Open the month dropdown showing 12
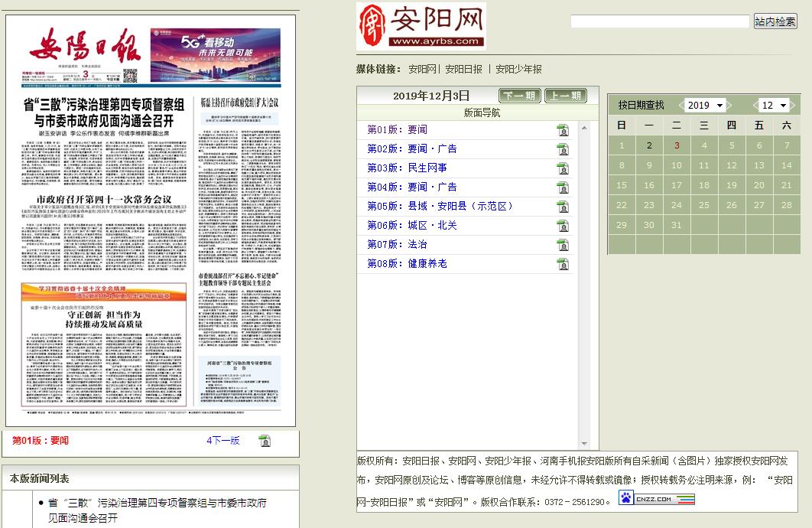The width and height of the screenshot is (812, 528). (x=774, y=105)
